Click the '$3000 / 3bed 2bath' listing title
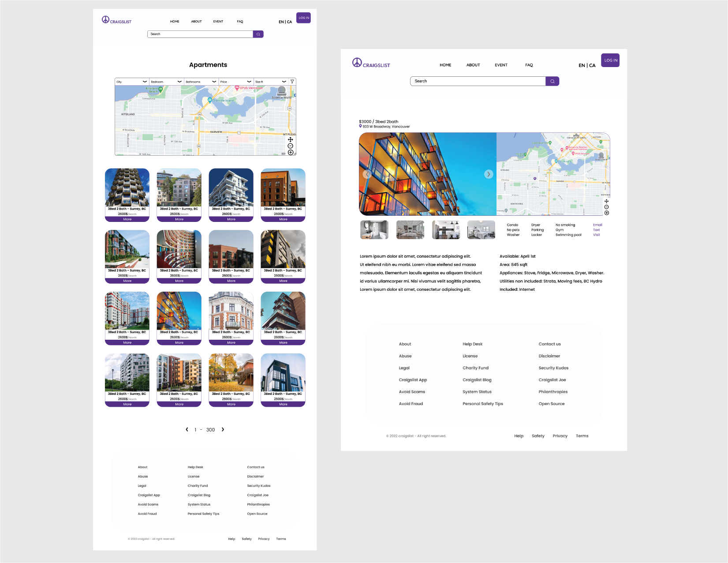The width and height of the screenshot is (728, 563). (x=378, y=121)
